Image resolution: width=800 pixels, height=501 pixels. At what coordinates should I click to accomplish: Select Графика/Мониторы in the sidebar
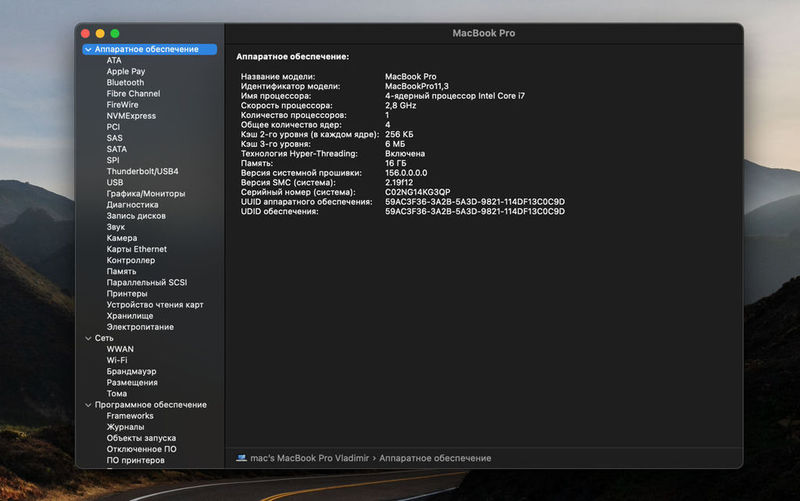146,194
